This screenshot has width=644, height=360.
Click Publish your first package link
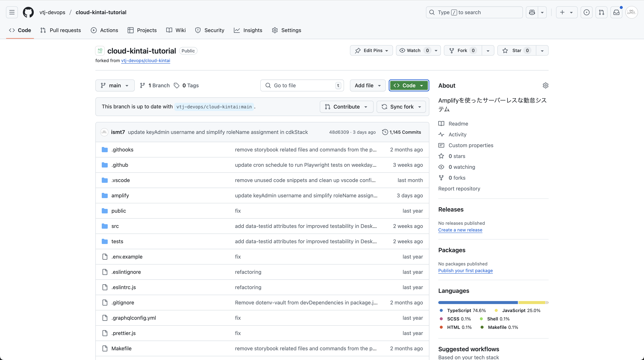[x=465, y=270]
